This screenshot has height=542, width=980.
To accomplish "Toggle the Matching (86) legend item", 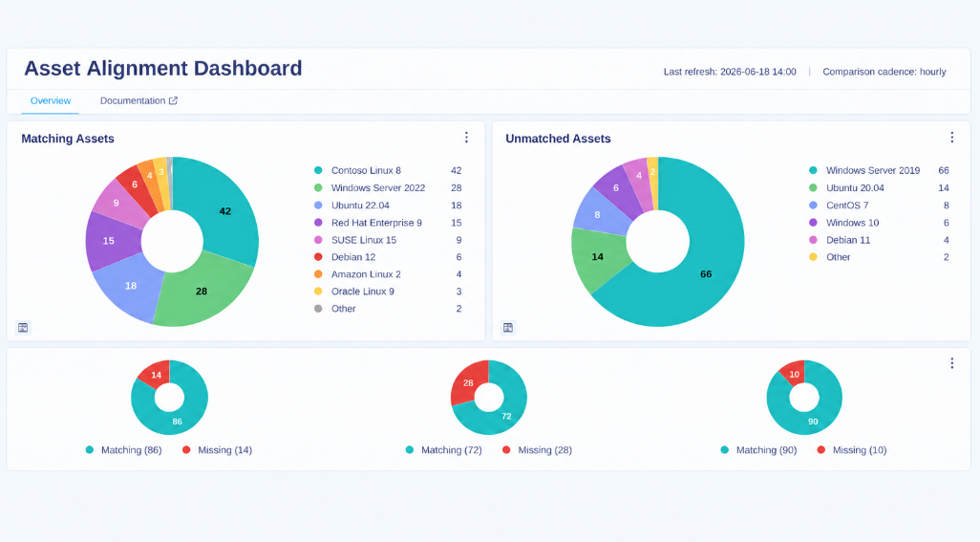I will 124,450.
